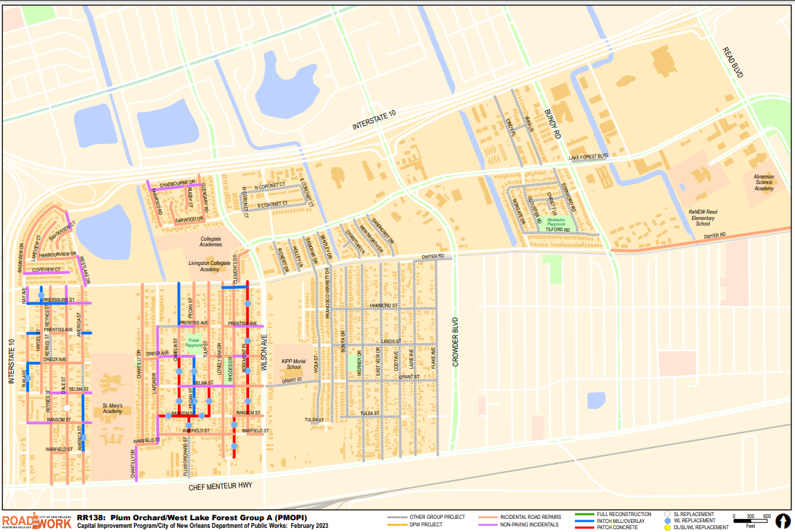This screenshot has height=532, width=795.
Task: Click the BUNDY RD street label
Action: point(553,125)
